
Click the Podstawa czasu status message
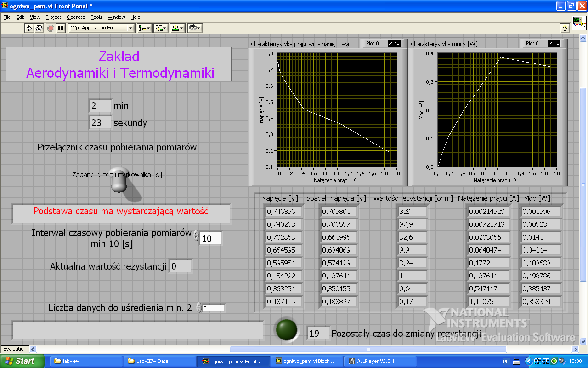click(121, 211)
